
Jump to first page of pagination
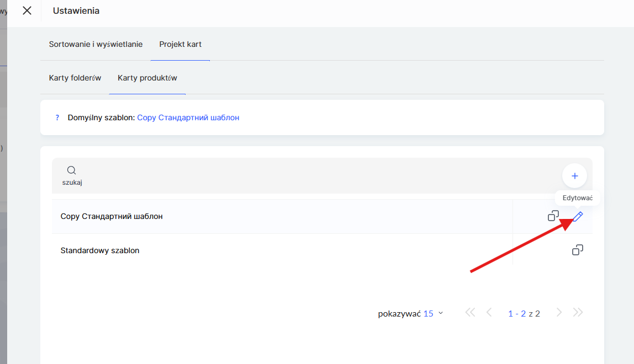point(470,313)
